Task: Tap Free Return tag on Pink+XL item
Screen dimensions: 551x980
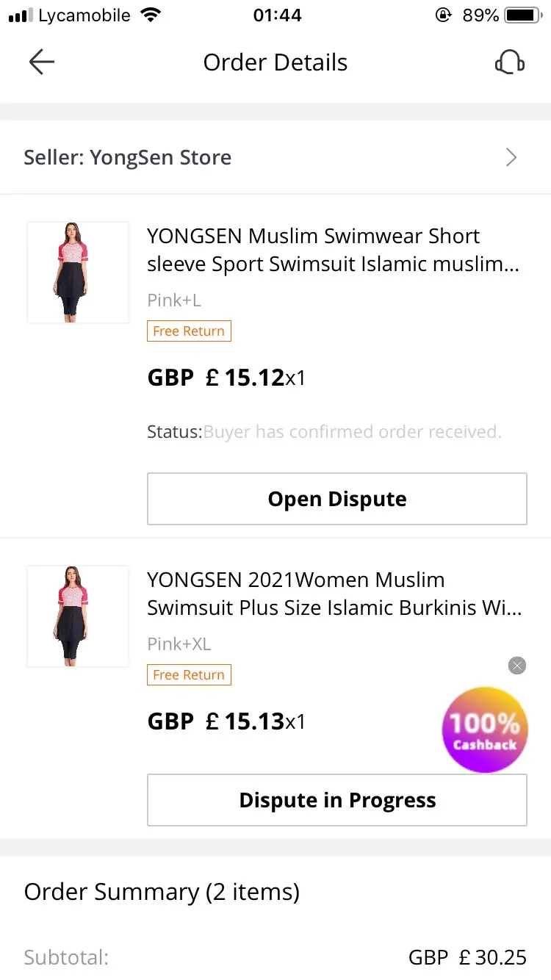Action: pyautogui.click(x=189, y=675)
